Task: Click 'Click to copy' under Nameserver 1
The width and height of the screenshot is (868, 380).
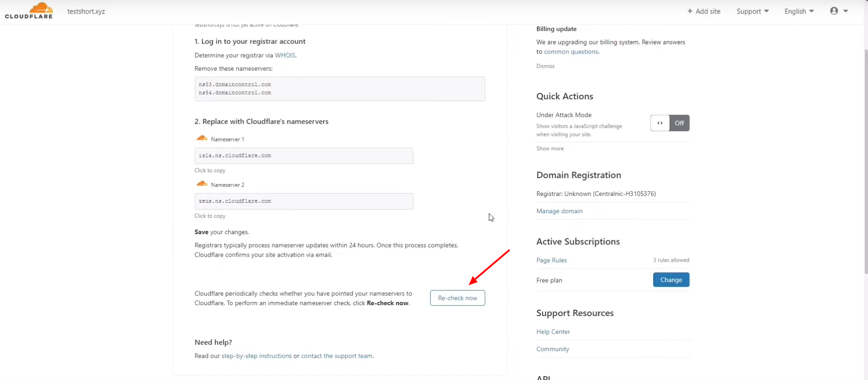Action: 210,171
